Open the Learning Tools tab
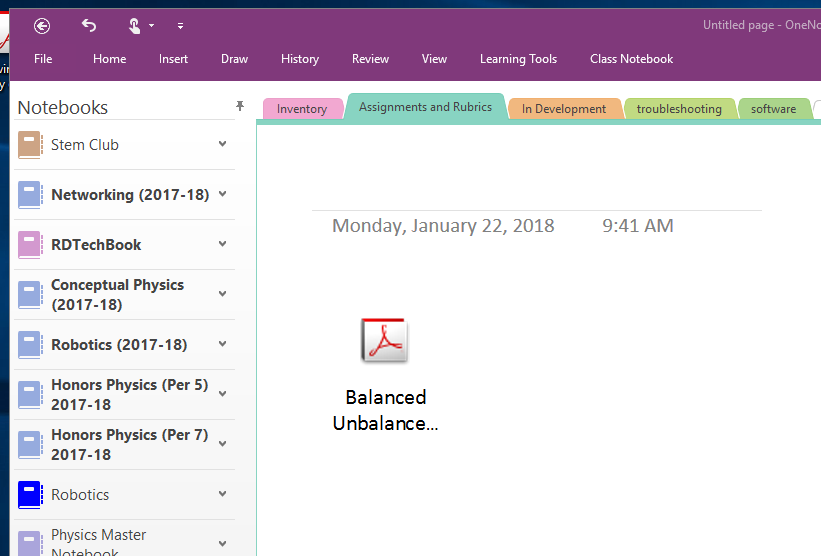Image resolution: width=821 pixels, height=556 pixels. pyautogui.click(x=518, y=59)
